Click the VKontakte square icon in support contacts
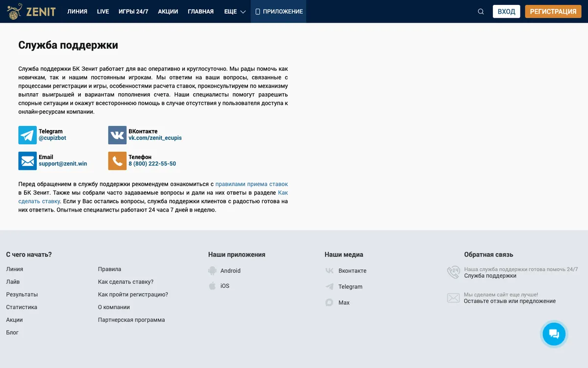 (117, 135)
